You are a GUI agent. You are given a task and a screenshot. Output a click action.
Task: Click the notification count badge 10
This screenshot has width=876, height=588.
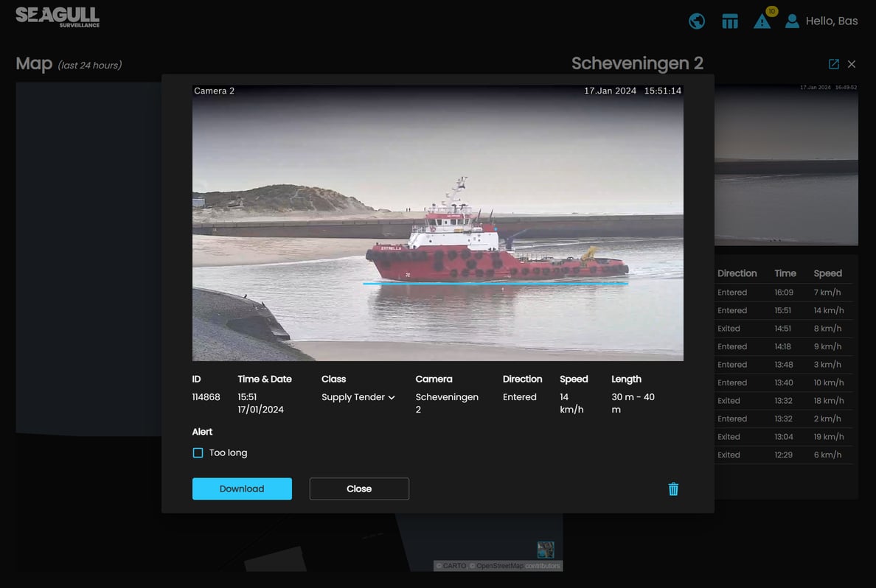[771, 11]
